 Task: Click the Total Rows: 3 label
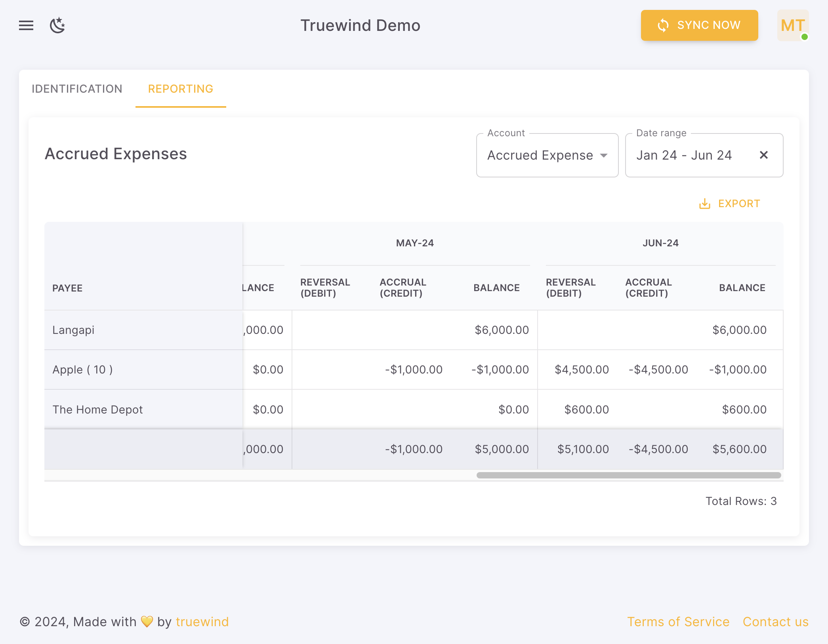[741, 501]
